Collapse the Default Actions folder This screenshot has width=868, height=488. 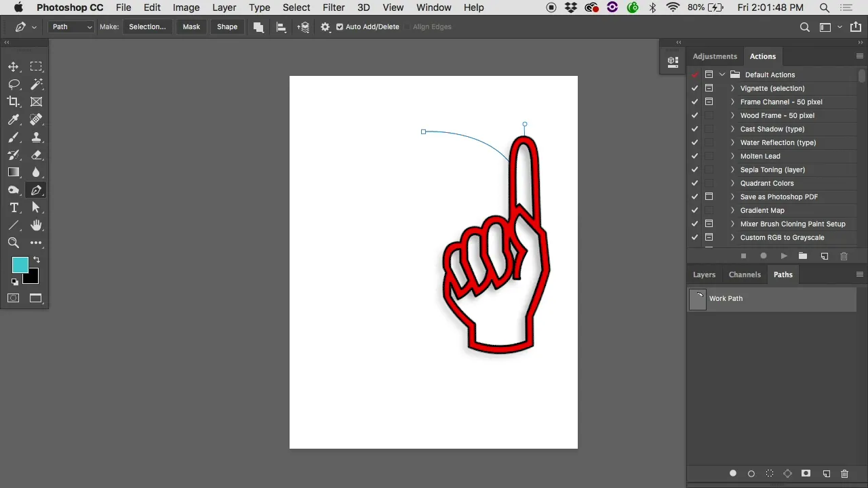click(722, 75)
